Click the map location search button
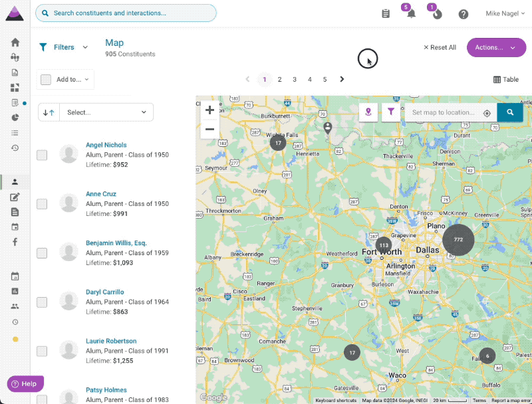Viewport: 532px width, 404px height. coord(510,112)
